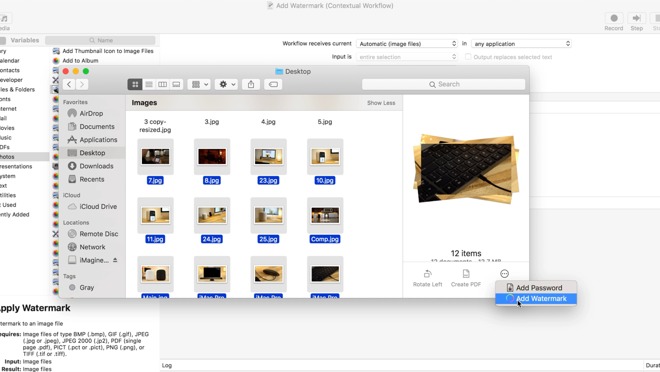The height and width of the screenshot is (372, 660).
Task: Open the Automatic (image files) dropdown
Action: [407, 44]
